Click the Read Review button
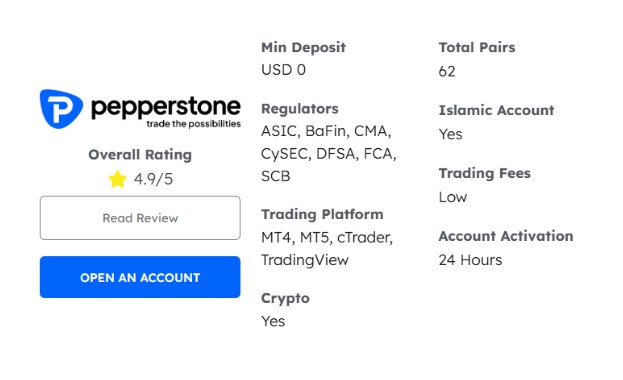 pos(140,218)
